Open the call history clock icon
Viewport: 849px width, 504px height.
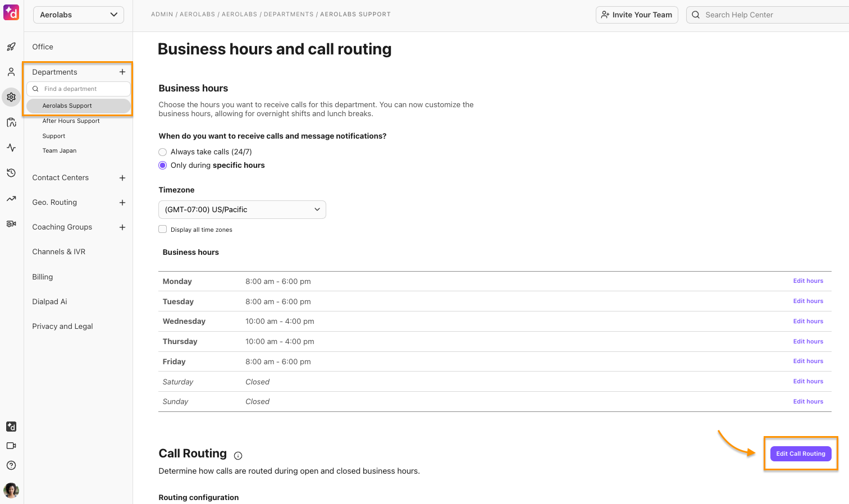pyautogui.click(x=11, y=173)
